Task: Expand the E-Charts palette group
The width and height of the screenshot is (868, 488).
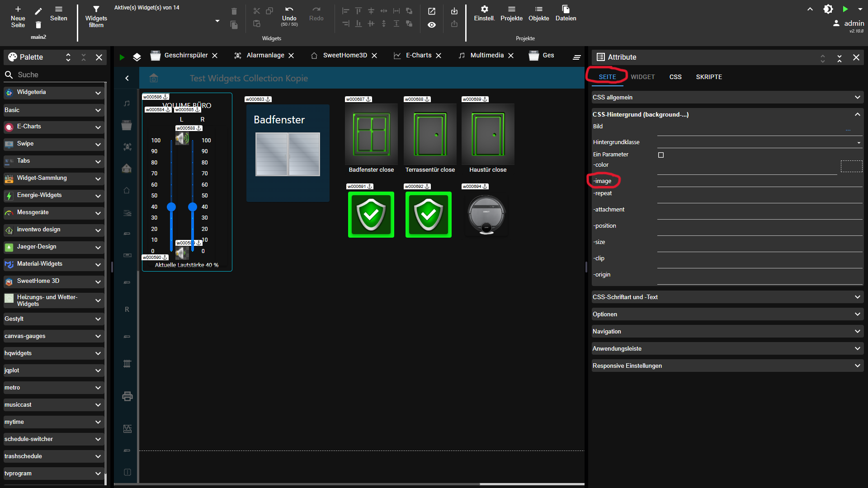Action: (x=53, y=127)
